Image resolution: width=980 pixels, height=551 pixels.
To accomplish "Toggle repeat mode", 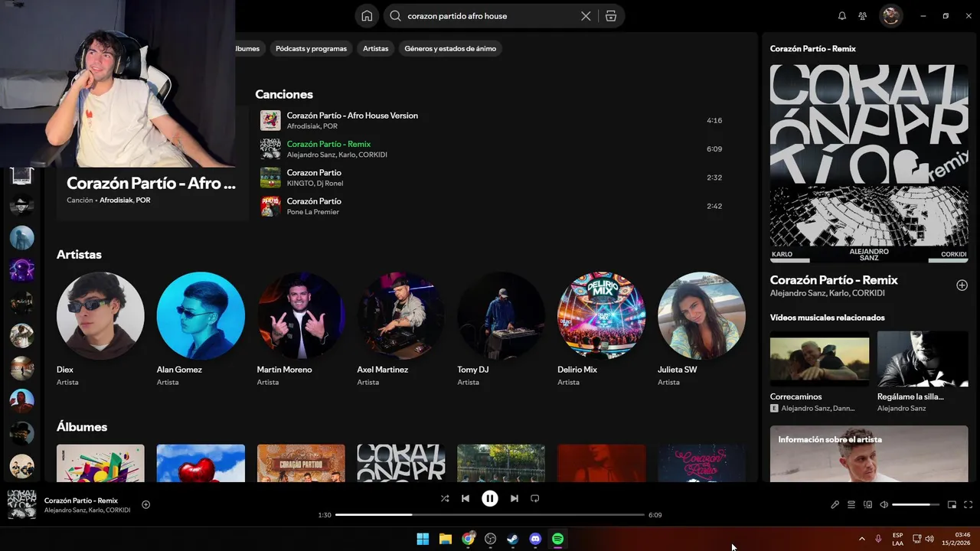I will pyautogui.click(x=535, y=498).
